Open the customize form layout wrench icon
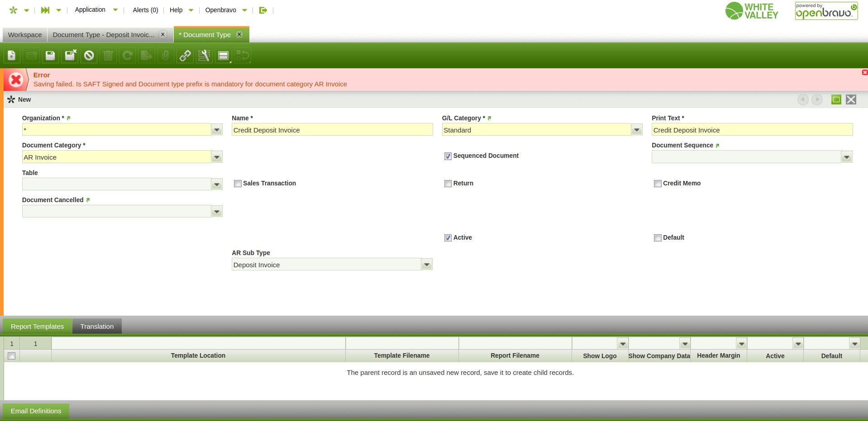 204,56
